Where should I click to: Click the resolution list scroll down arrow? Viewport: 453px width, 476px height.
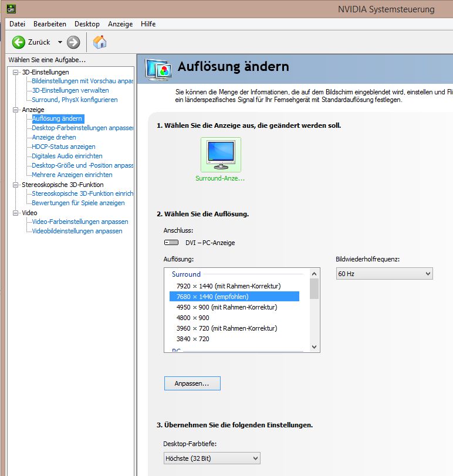tap(314, 346)
